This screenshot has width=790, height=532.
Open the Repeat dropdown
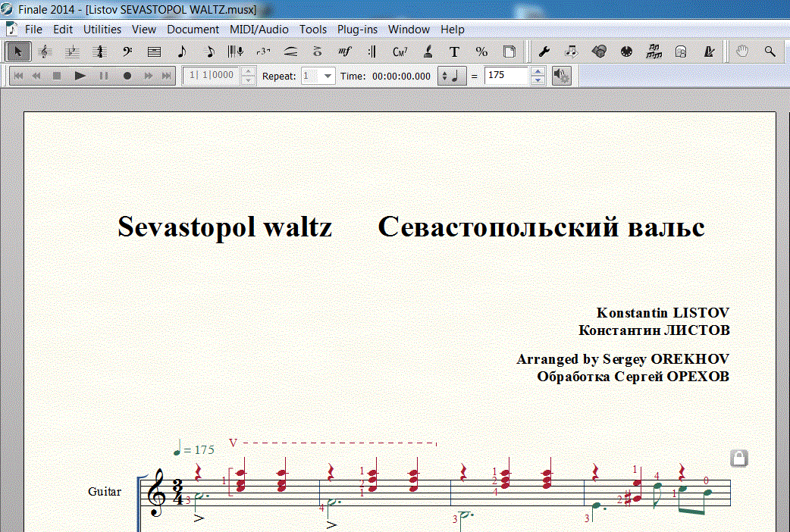point(328,76)
